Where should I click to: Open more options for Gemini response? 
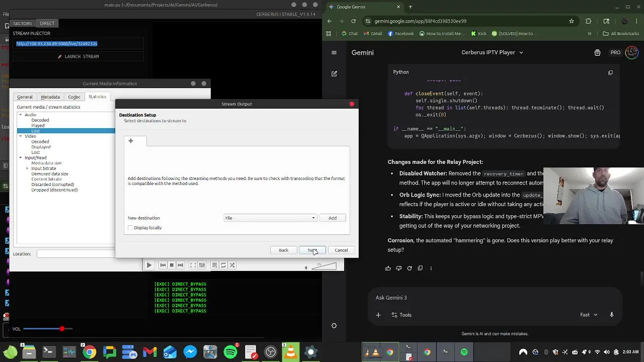pos(431,268)
